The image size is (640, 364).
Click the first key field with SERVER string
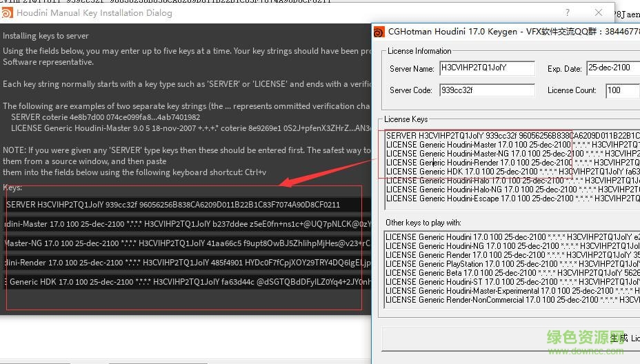188,205
